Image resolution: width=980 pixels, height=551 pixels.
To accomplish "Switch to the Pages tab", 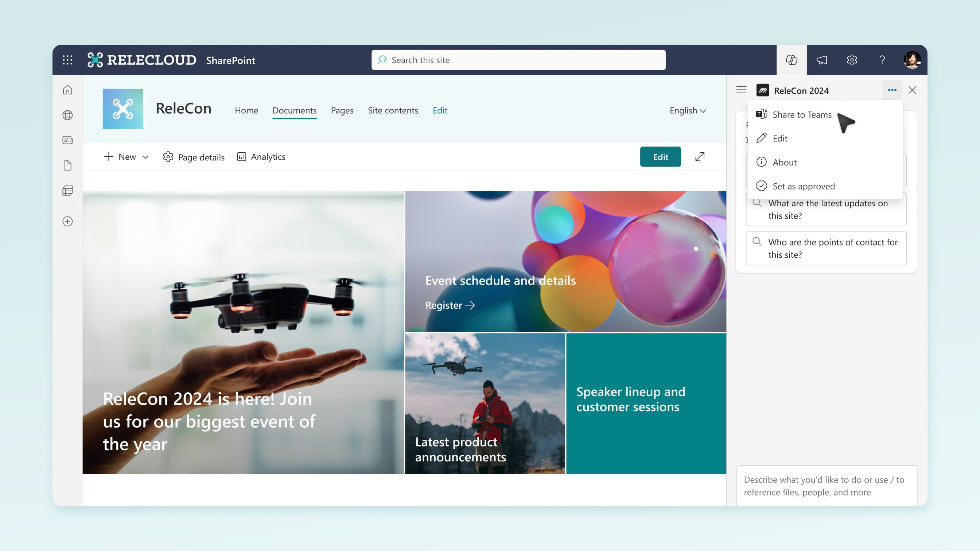I will click(342, 110).
